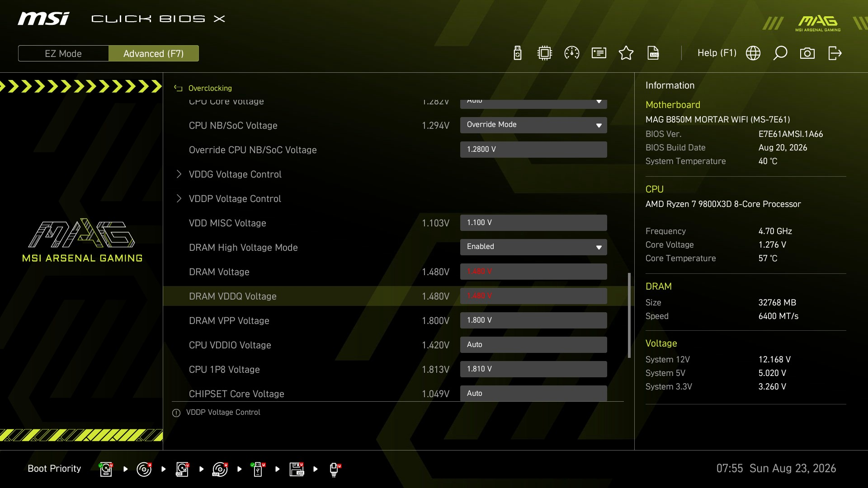Open the hardware info card icon
This screenshot has width=868, height=488.
599,53
